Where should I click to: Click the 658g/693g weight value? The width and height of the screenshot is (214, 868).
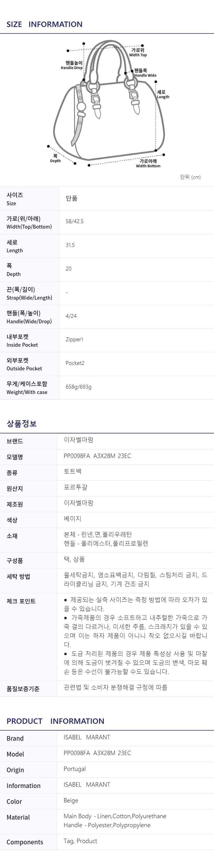(78, 387)
